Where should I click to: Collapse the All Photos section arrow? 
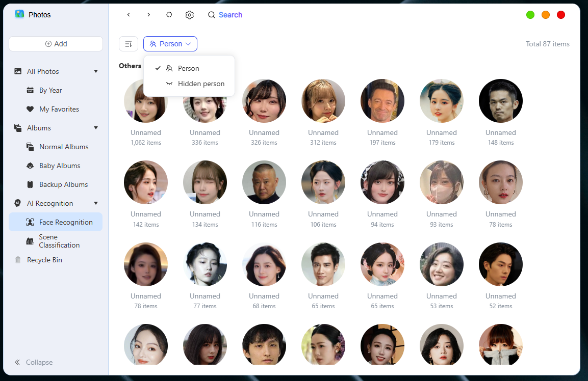click(96, 71)
